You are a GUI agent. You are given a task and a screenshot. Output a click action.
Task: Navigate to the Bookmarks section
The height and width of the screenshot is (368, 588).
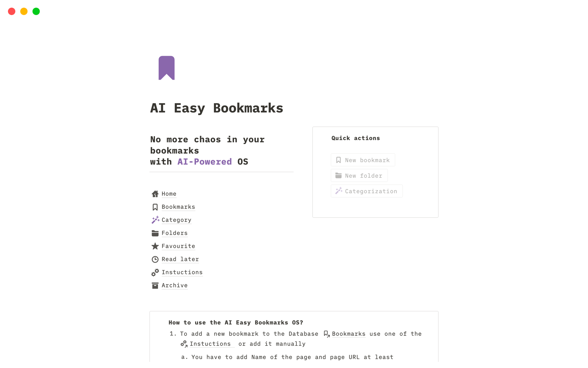(178, 206)
